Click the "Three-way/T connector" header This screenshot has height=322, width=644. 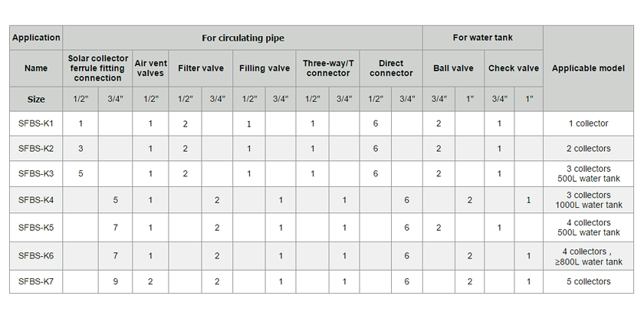tap(328, 68)
